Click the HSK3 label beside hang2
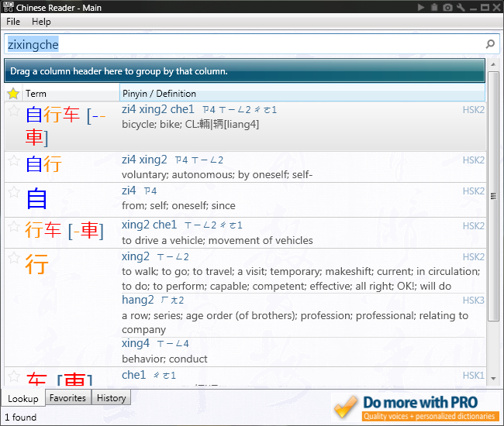504x426 pixels. pos(473,301)
